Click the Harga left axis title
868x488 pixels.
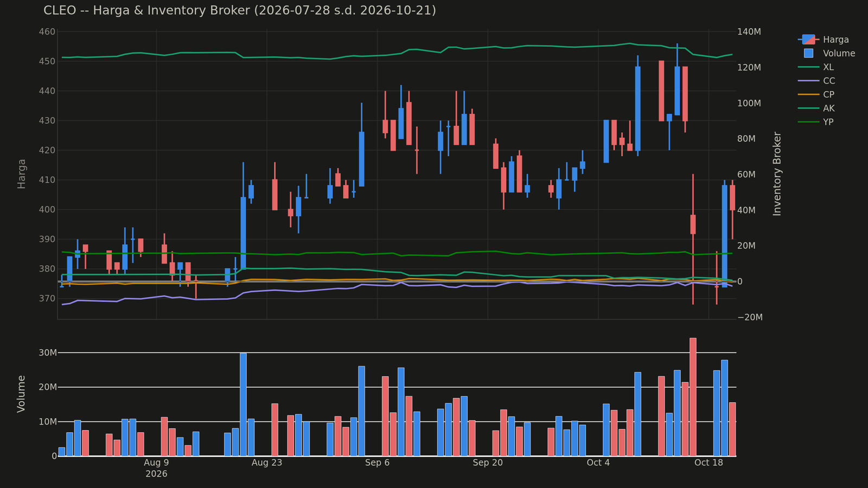pyautogui.click(x=22, y=174)
